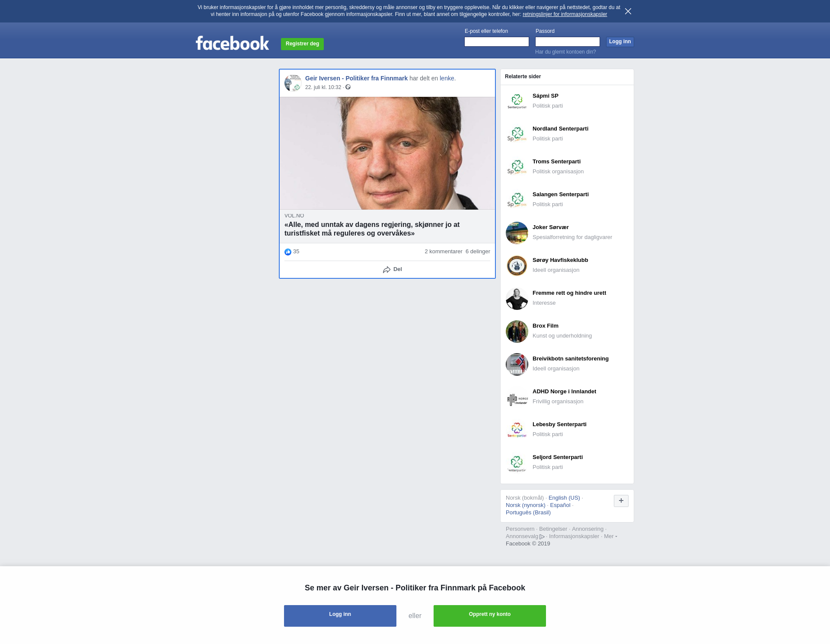Click the blue like reaction icon

click(288, 252)
